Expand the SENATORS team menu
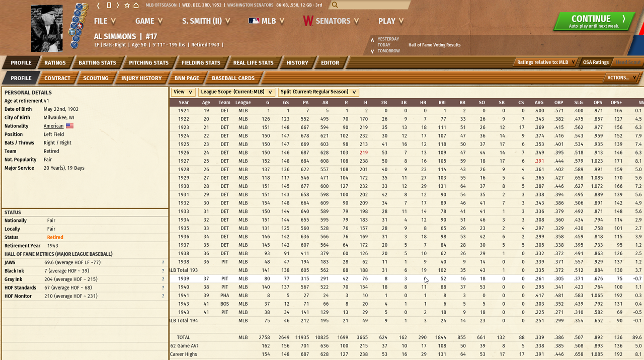This screenshot has width=644, height=360. point(331,21)
